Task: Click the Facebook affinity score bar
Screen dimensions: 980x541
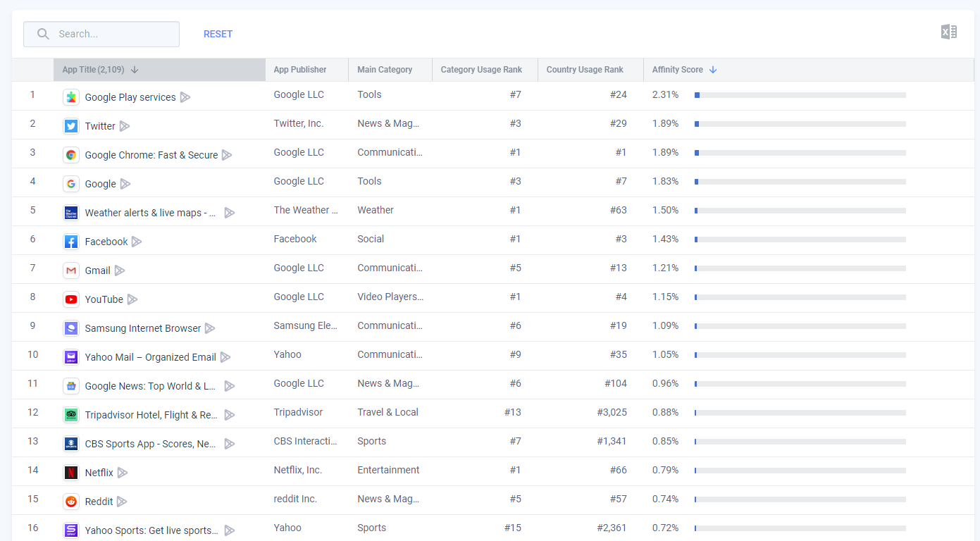Action: 800,240
